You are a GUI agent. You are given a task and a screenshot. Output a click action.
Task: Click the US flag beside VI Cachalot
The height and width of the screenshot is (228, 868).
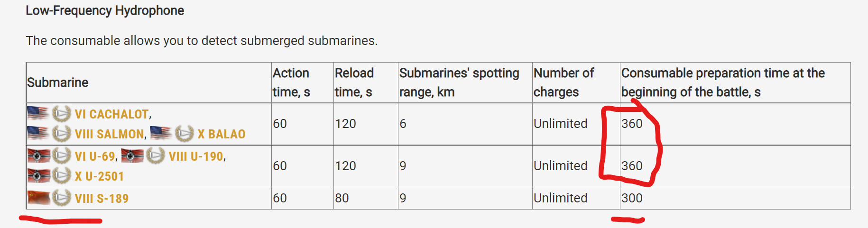click(38, 114)
